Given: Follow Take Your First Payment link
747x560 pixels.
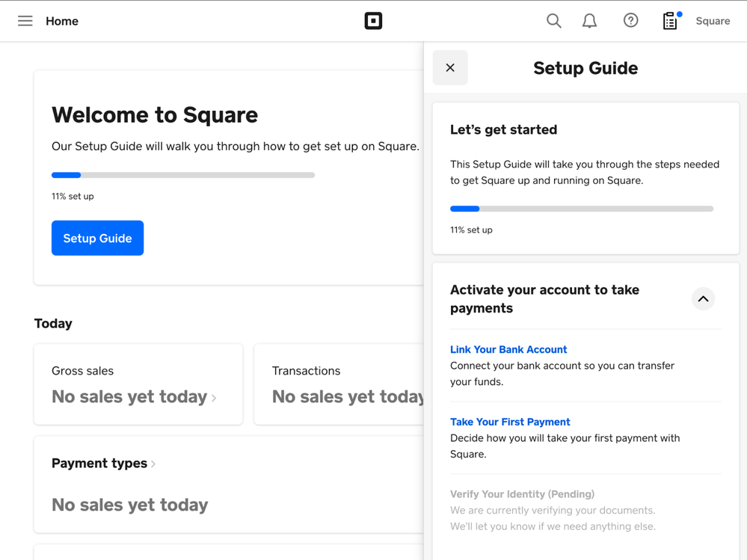Looking at the screenshot, I should [x=510, y=422].
